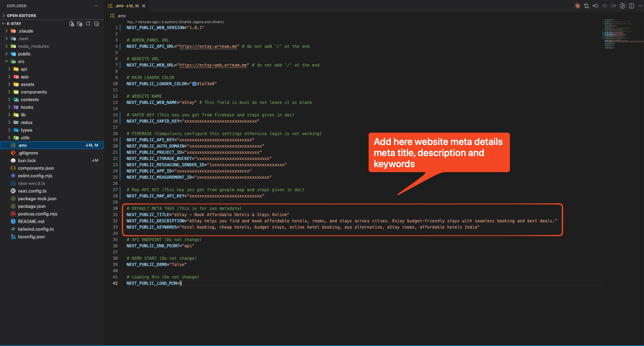Open the bun.lock file
Viewport: 644px width, 346px height.
[x=52, y=161]
